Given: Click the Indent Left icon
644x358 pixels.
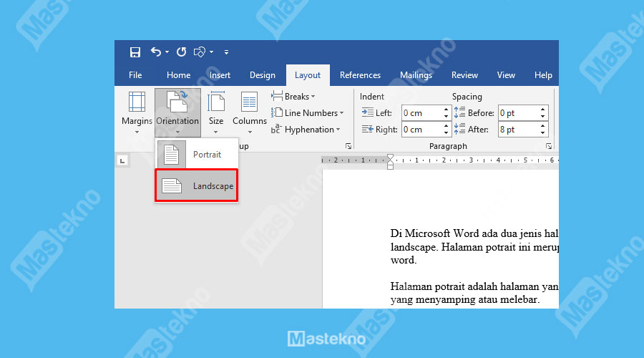Looking at the screenshot, I should [x=367, y=112].
